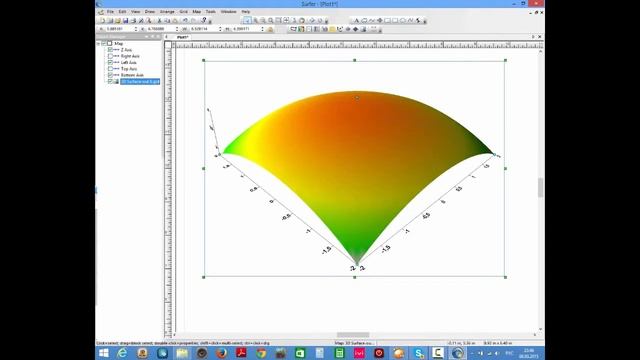Enable the Right Axis checkbox
640x360 pixels.
tap(110, 56)
